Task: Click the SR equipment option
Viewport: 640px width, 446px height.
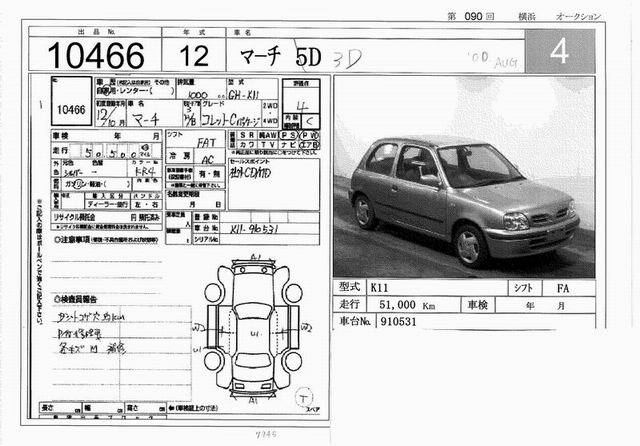Action: [x=248, y=135]
